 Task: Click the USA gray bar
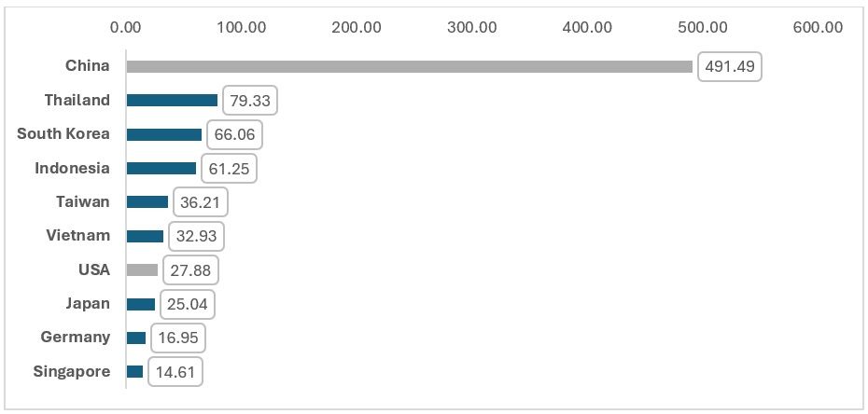click(142, 269)
